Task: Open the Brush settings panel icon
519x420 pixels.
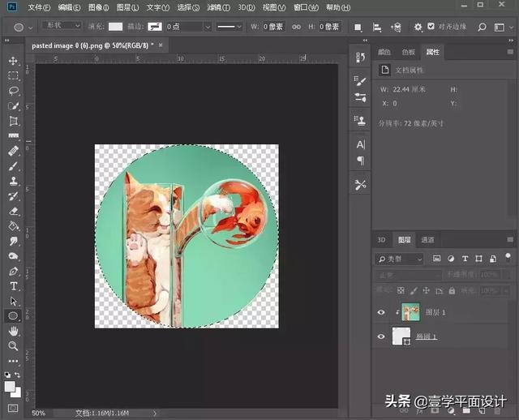Action: pos(360,80)
